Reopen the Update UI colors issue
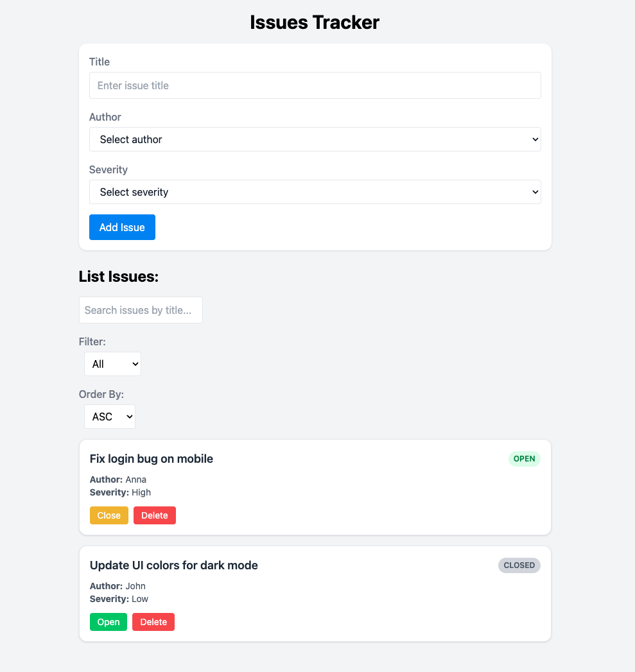This screenshot has width=635, height=672. pos(109,622)
